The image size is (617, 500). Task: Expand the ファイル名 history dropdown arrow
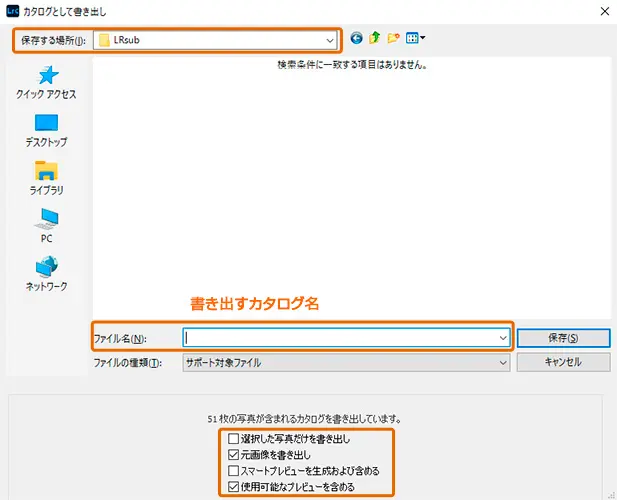click(x=503, y=338)
